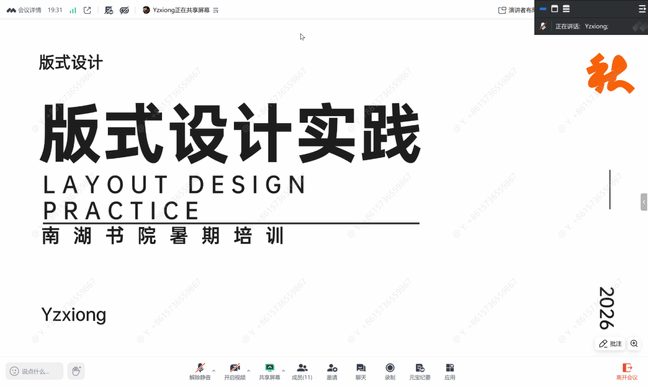
Task: Expand the audio options chevron beside 解除静音
Action: click(214, 370)
